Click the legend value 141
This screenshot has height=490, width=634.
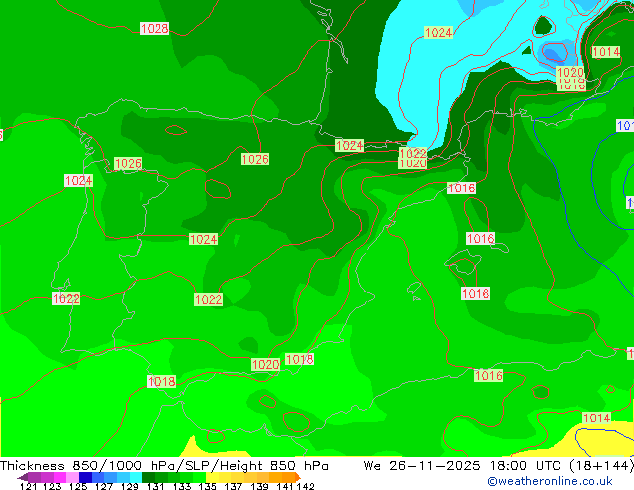(285, 486)
